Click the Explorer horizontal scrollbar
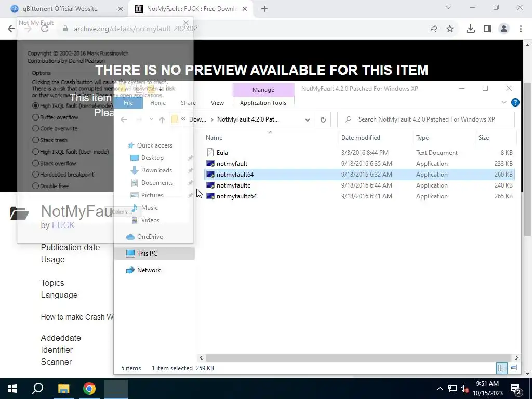The width and height of the screenshot is (532, 399). 358,357
